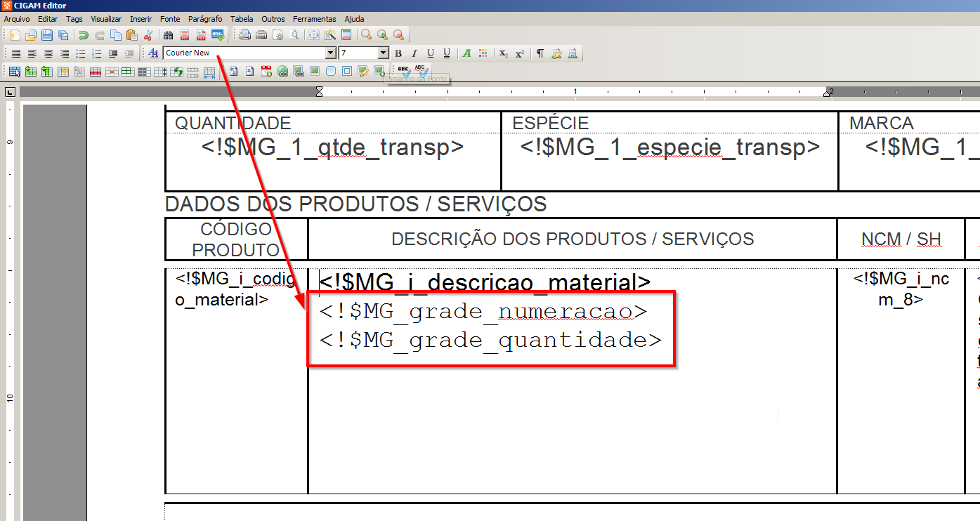Click the DADOS DOS PRODUTOS / SERVIÇOS heading

pyautogui.click(x=355, y=204)
